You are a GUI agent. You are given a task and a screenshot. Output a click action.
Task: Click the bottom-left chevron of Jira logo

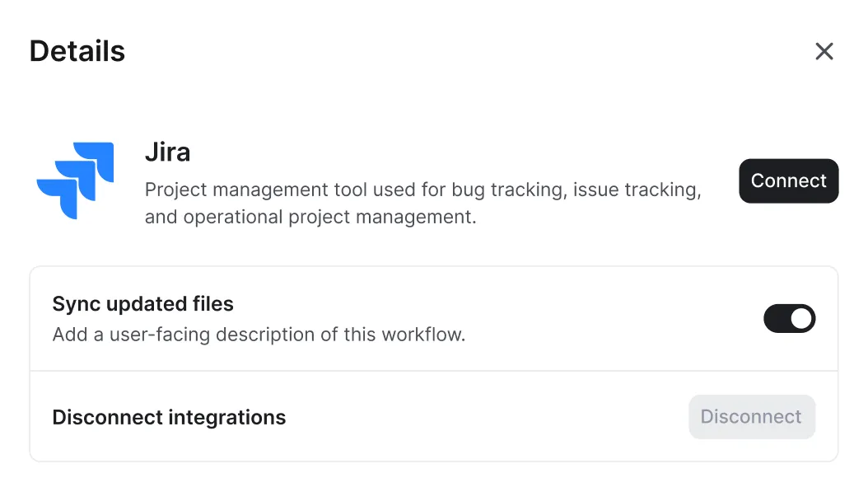tap(58, 198)
